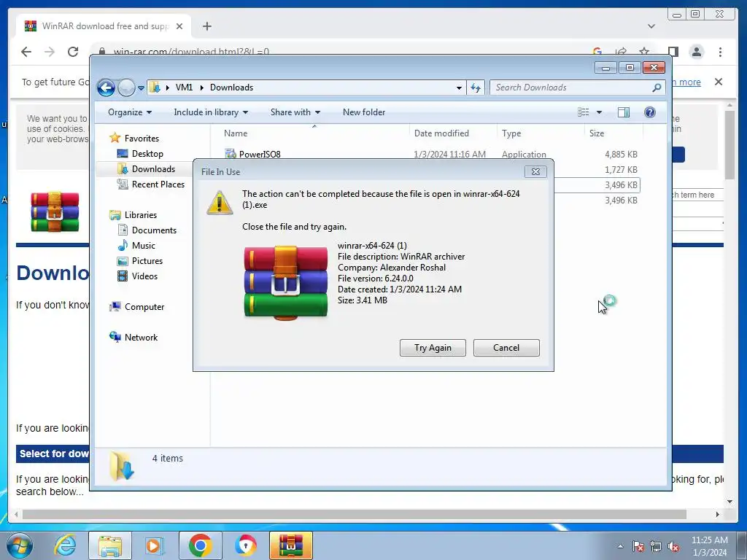Open the Organize menu
Screen dimensions: 747x560
[130, 112]
